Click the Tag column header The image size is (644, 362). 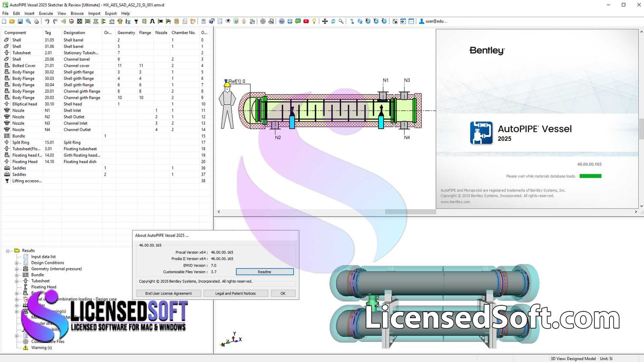point(48,33)
